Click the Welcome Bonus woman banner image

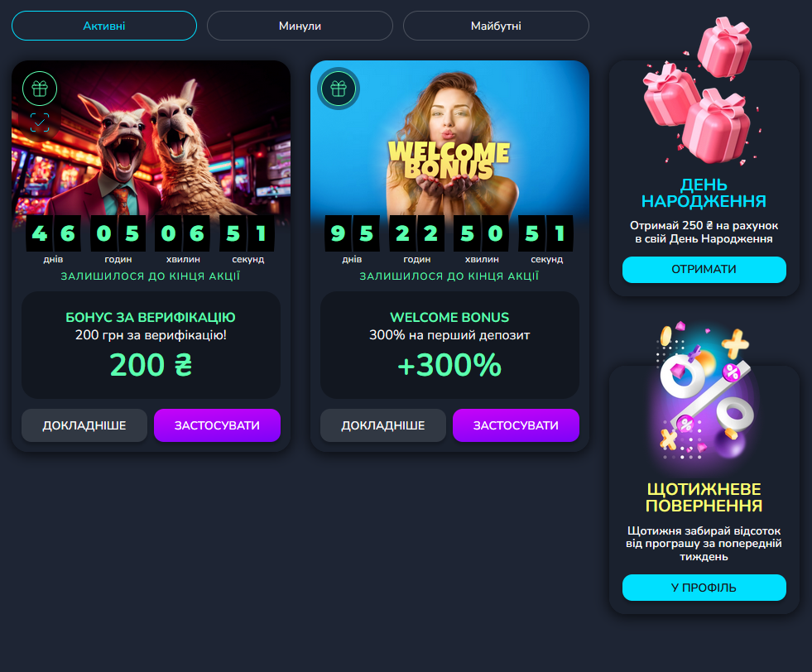point(449,138)
